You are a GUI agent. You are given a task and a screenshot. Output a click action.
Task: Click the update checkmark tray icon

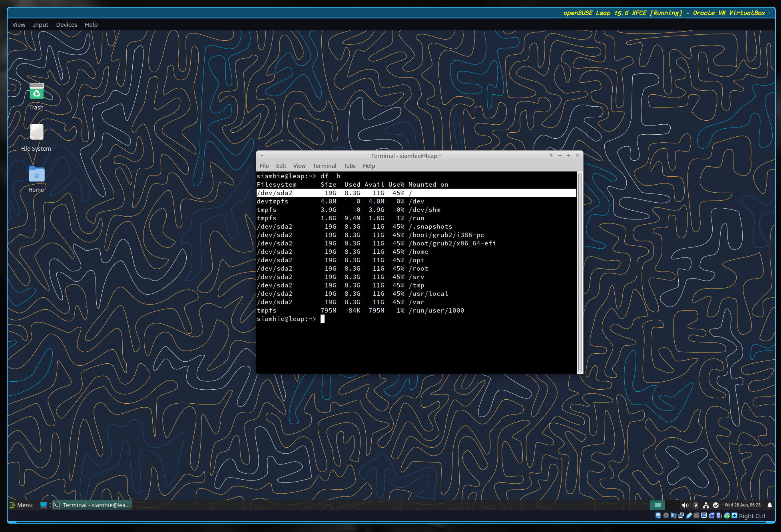coord(716,505)
